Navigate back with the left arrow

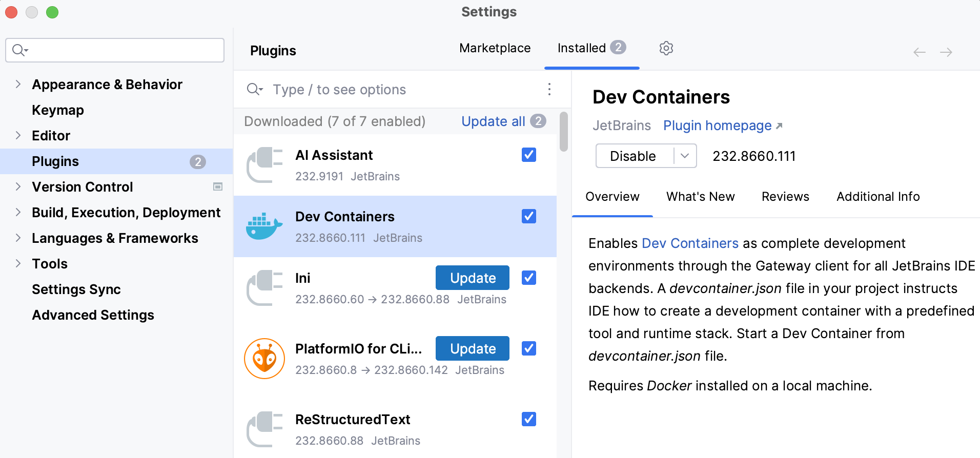click(x=920, y=52)
